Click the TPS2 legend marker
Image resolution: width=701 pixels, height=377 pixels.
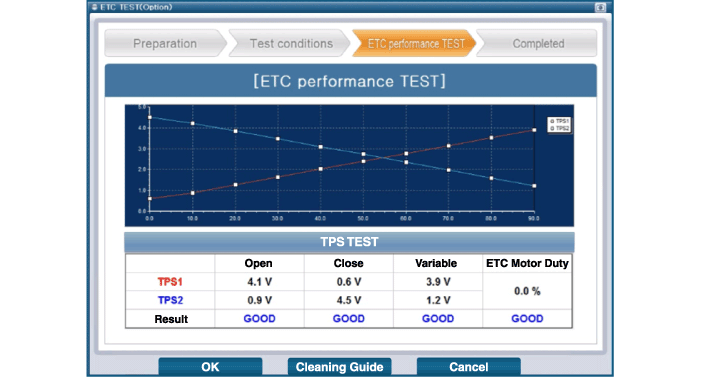click(552, 128)
